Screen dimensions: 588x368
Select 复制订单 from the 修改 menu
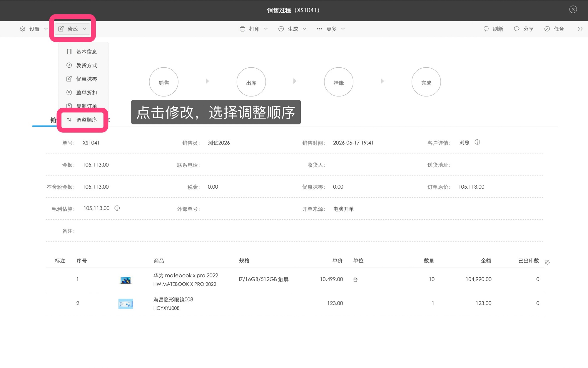click(83, 105)
